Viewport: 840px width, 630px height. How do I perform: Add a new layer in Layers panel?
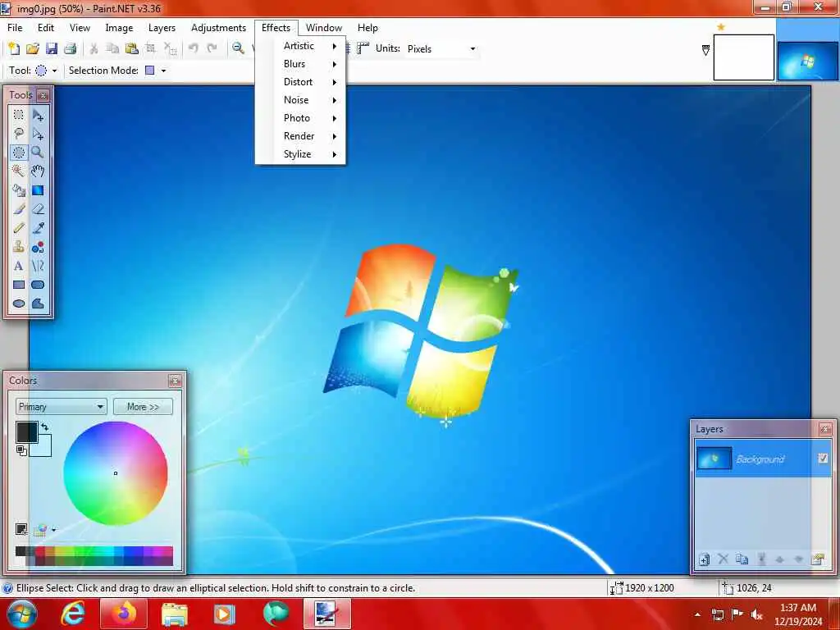click(704, 559)
